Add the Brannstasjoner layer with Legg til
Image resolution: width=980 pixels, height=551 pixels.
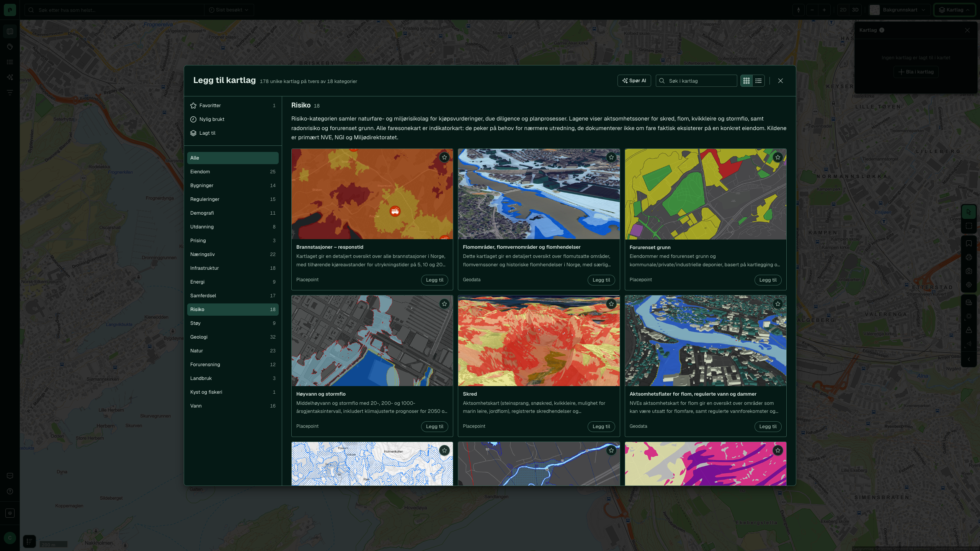[434, 280]
